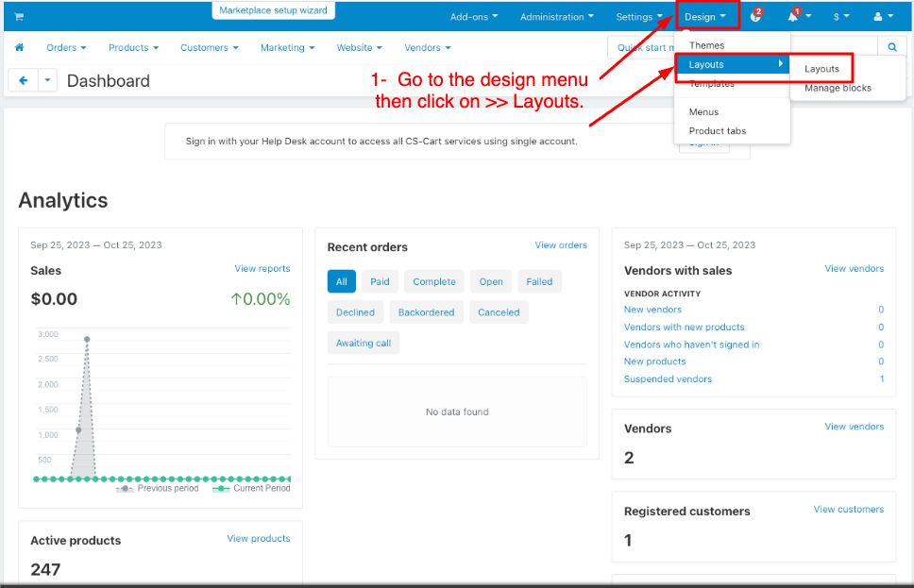Click New vendors link
The width and height of the screenshot is (914, 588).
(652, 310)
